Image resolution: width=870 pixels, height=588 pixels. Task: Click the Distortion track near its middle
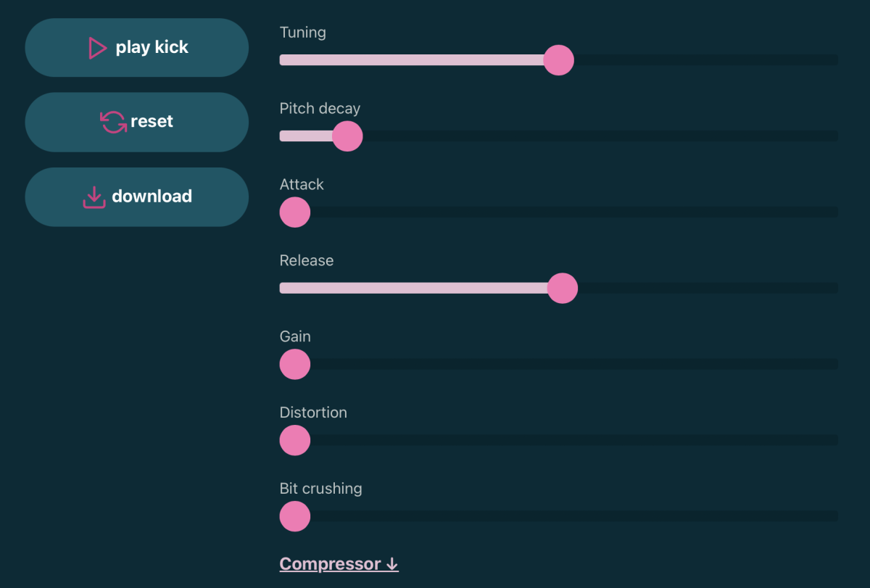coord(558,440)
